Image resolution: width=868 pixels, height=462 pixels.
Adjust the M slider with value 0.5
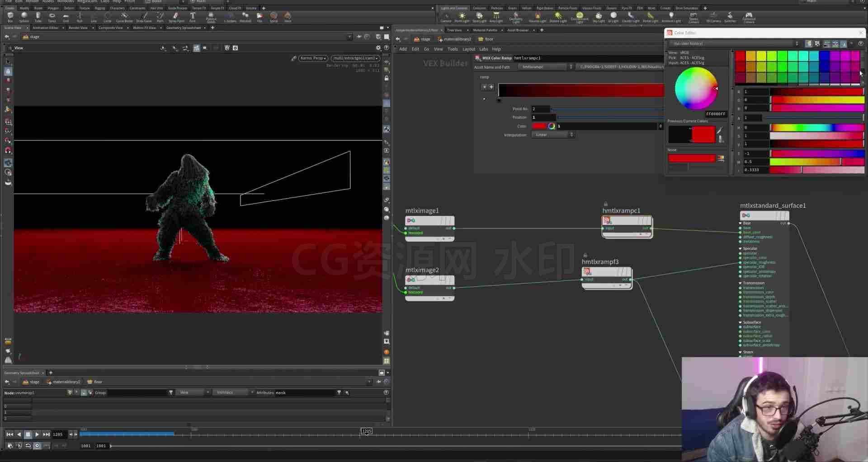(817, 162)
